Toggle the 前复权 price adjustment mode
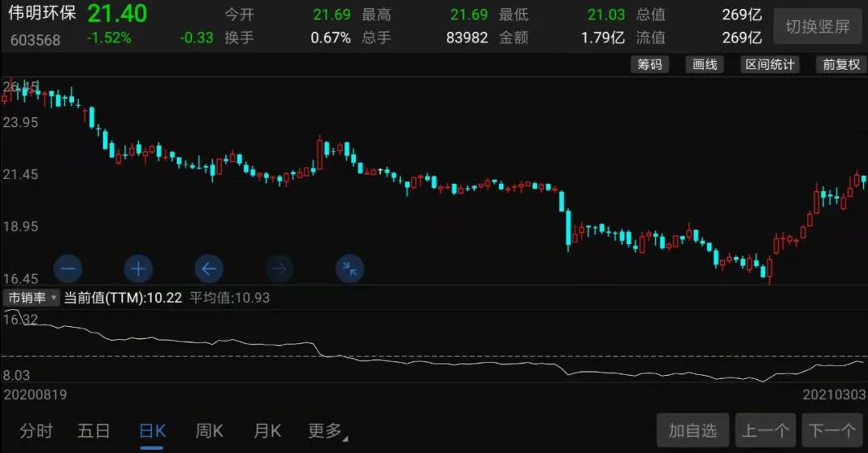This screenshot has width=868, height=453. pyautogui.click(x=841, y=65)
